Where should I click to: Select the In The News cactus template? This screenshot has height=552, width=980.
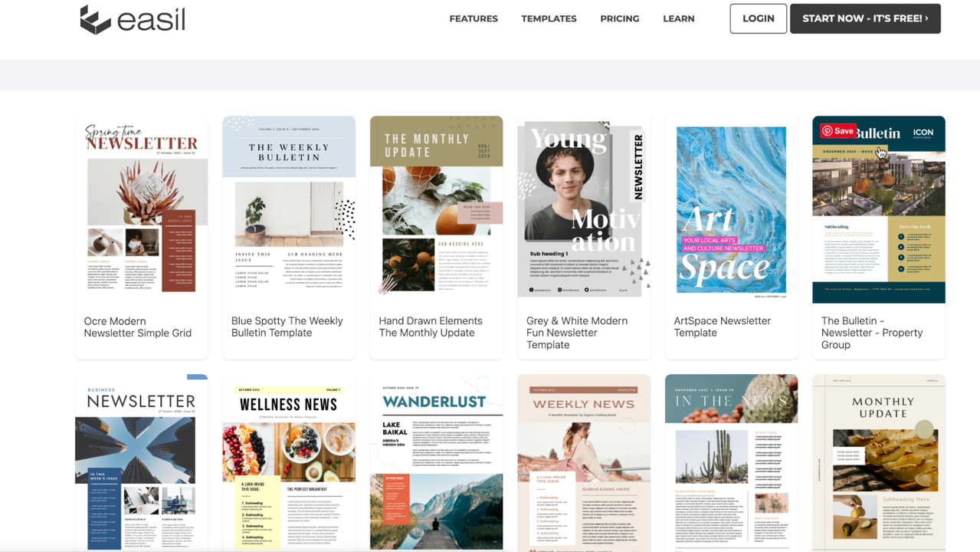click(731, 460)
